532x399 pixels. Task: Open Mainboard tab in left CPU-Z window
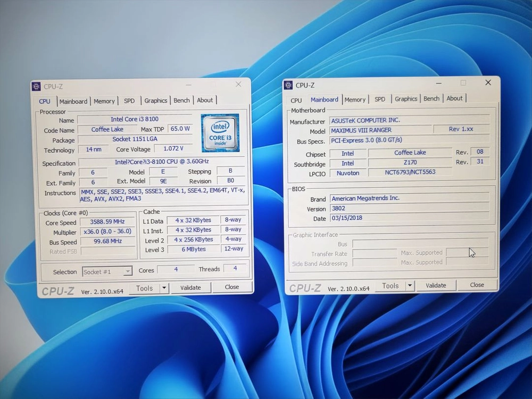(73, 101)
